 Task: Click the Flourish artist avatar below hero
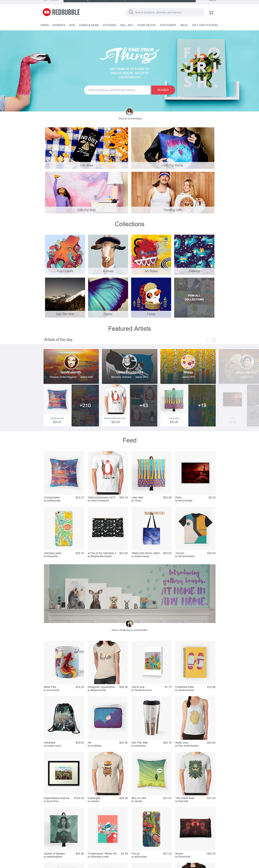[129, 112]
